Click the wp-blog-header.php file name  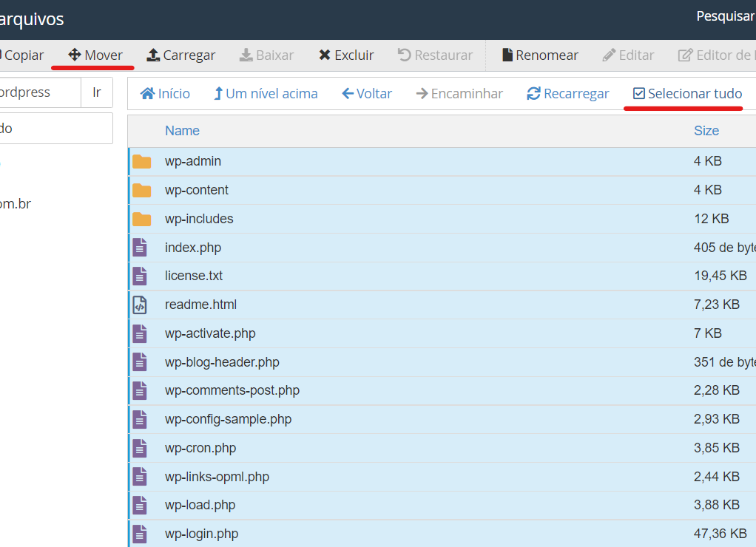(x=222, y=362)
